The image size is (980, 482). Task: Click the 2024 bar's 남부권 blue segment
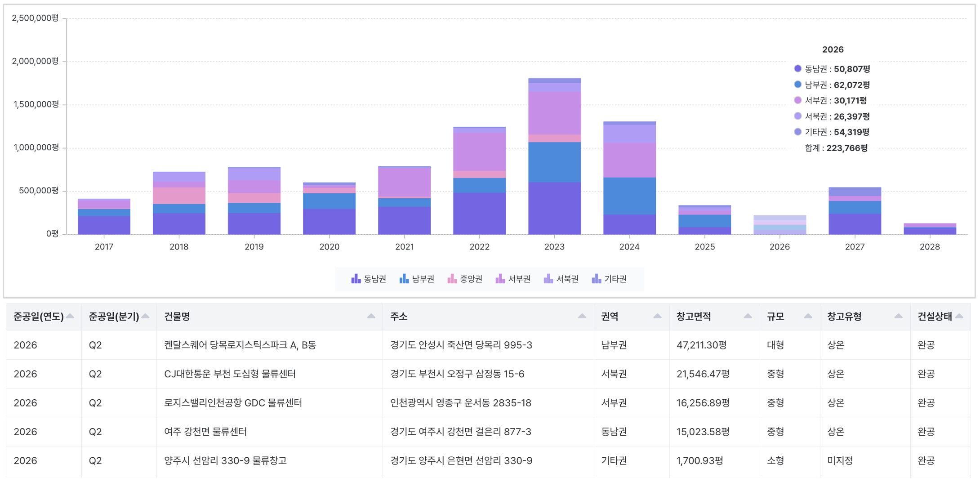tap(629, 196)
